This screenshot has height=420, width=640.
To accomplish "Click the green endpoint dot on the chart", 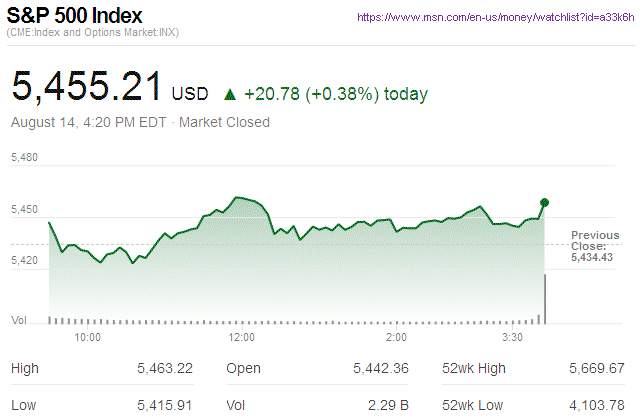I will click(544, 203).
